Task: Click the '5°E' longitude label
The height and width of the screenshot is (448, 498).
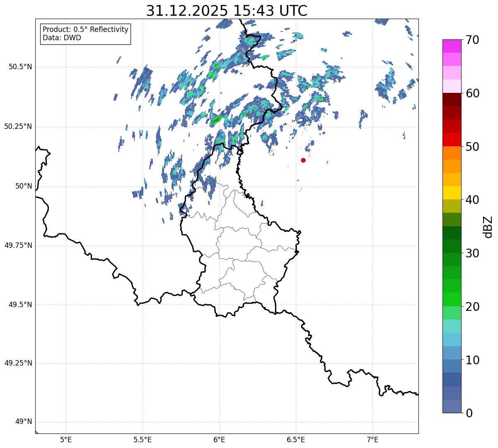Action: 66,439
